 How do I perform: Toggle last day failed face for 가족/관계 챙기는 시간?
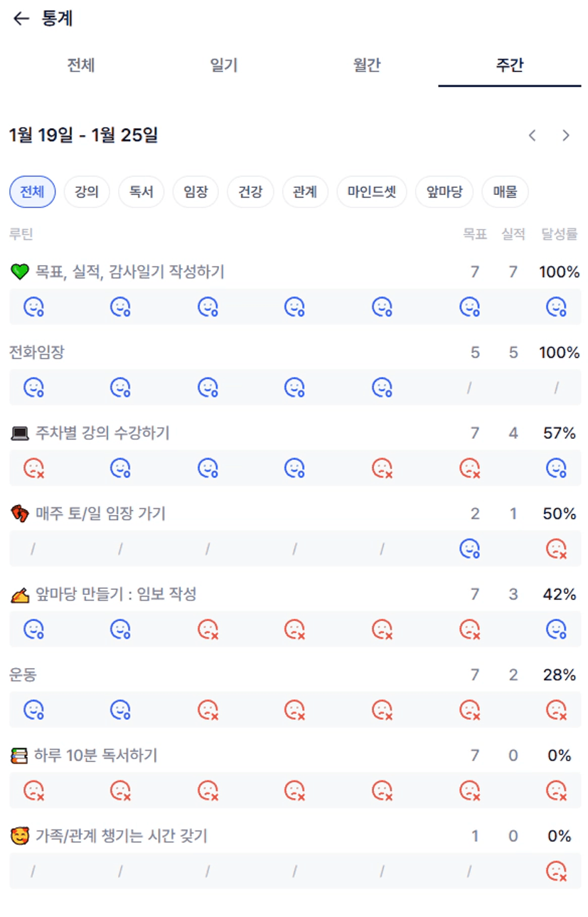point(556,871)
